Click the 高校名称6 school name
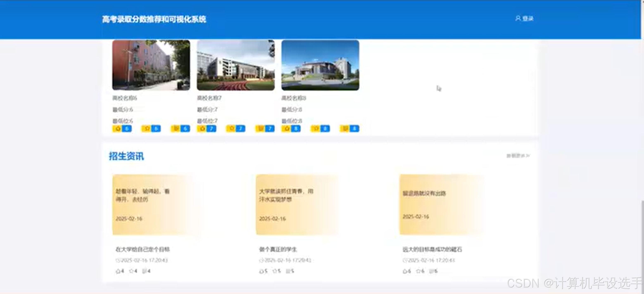The height and width of the screenshot is (294, 644). point(125,98)
